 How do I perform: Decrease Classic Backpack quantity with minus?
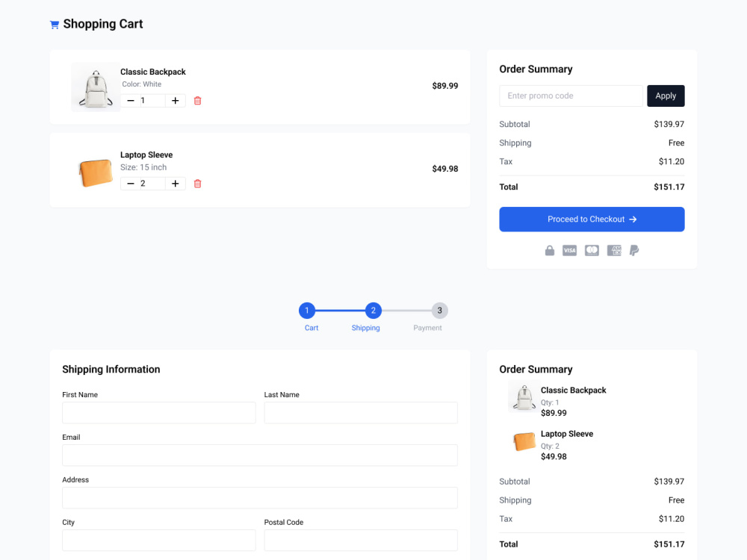pos(131,101)
